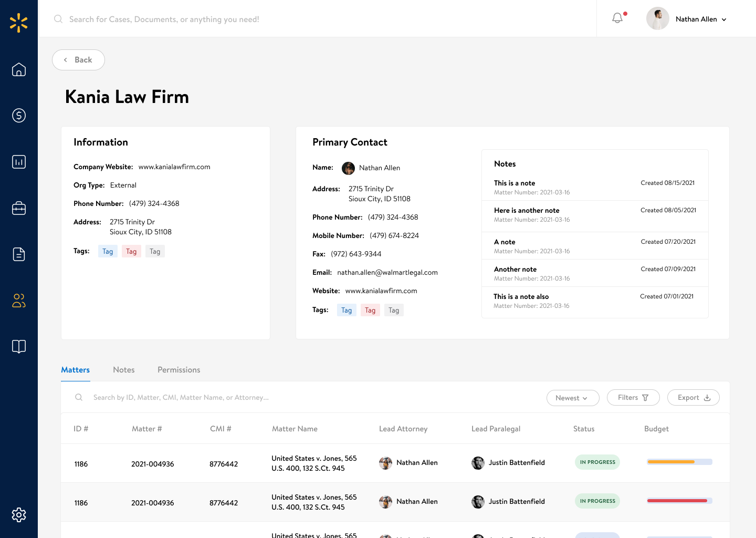Click the Primary Contact mobile number (479) 674-8224

pyautogui.click(x=394, y=236)
